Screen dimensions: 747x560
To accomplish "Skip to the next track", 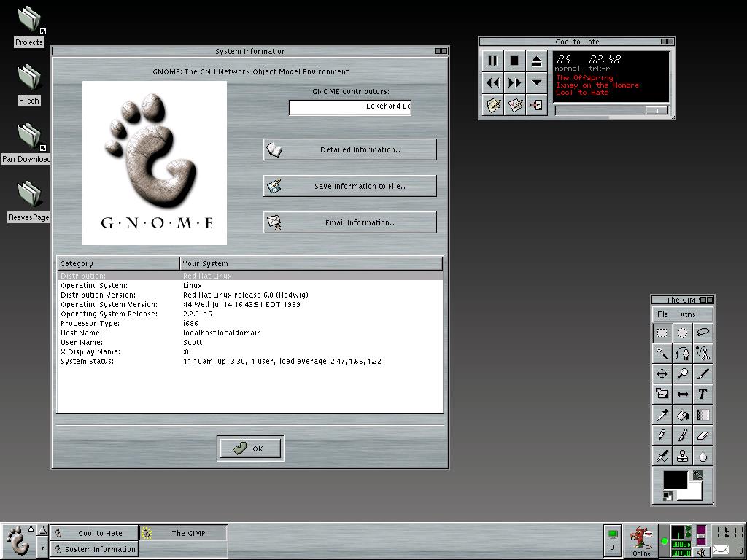I will point(514,83).
